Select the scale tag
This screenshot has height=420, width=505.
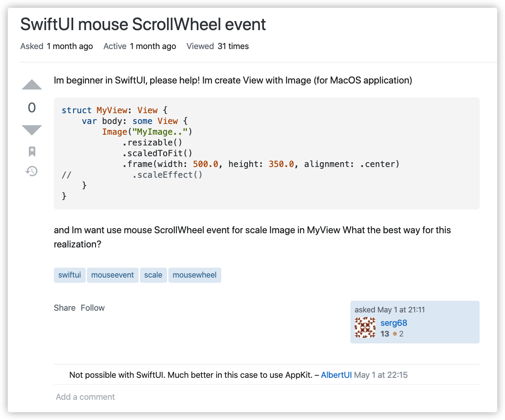[x=153, y=275]
